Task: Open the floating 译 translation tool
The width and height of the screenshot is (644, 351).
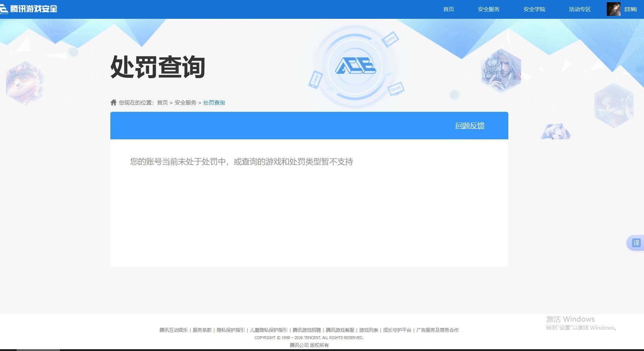Action: tap(636, 242)
